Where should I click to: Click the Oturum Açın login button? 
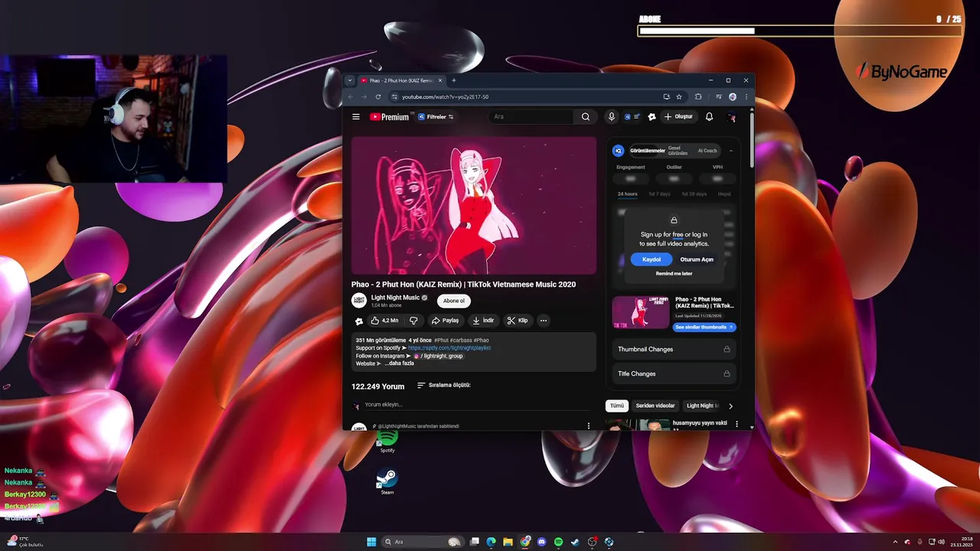pos(697,259)
